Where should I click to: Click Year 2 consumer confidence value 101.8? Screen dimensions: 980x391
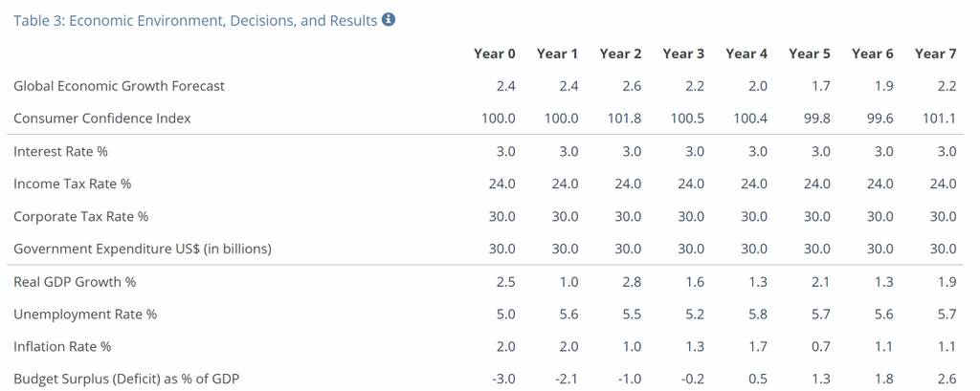[x=624, y=119]
